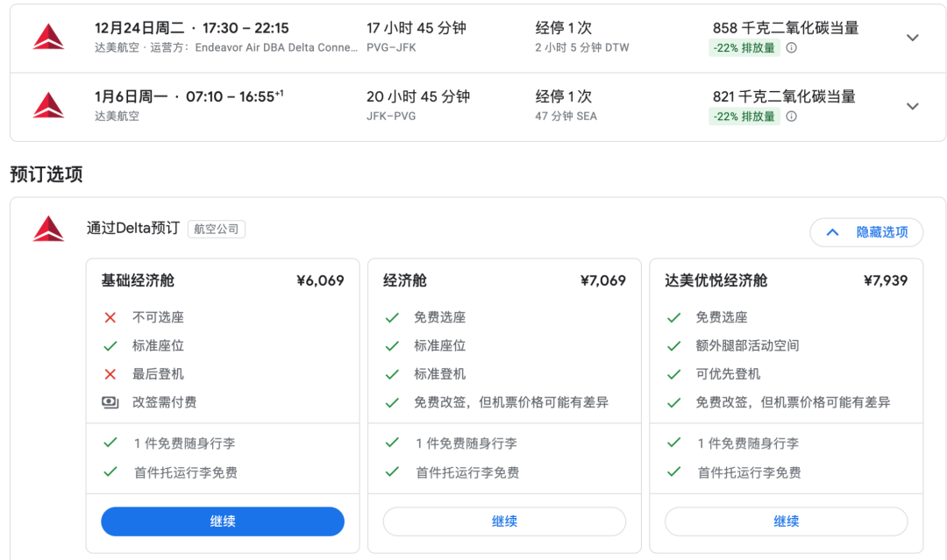Click the 达美优悦经济舱 fare title
Image resolution: width=947 pixels, height=560 pixels.
tap(716, 280)
